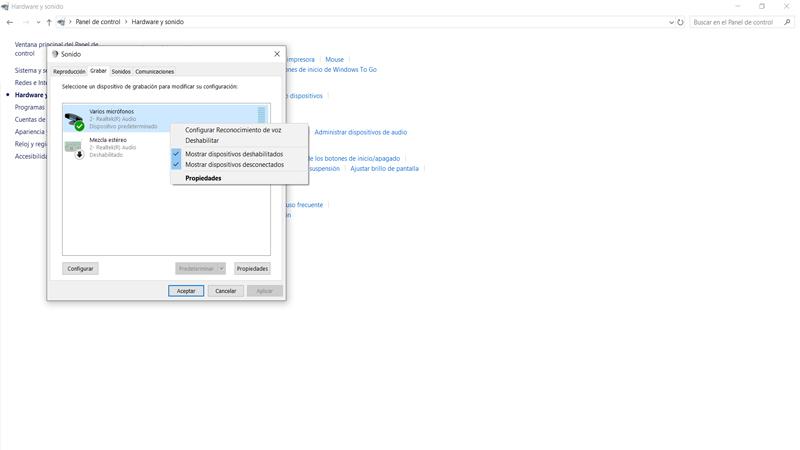Refresh the Control Panel view
Viewport: 800px width, 450px height.
pos(680,22)
